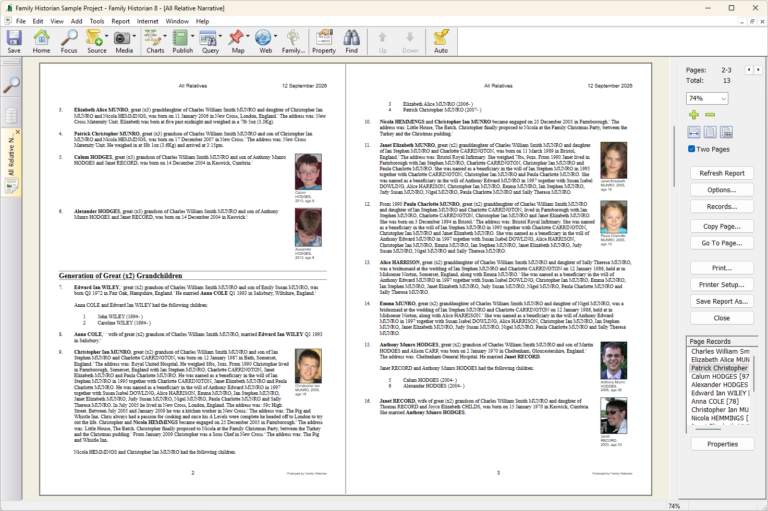Open the Help menu
This screenshot has width=768, height=511.
point(202,21)
